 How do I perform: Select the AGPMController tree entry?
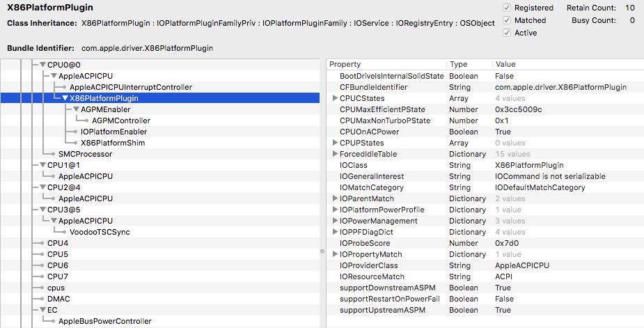(x=121, y=120)
